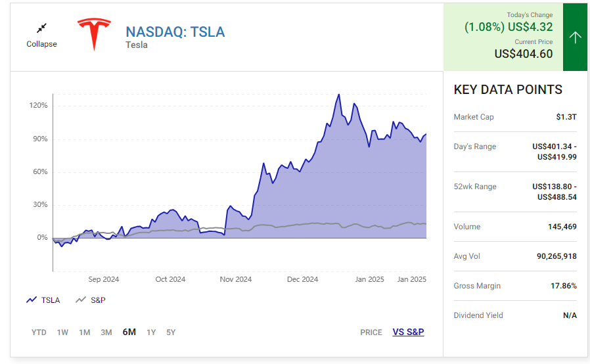Show the 1Y chart range
590x364 pixels.
[151, 332]
